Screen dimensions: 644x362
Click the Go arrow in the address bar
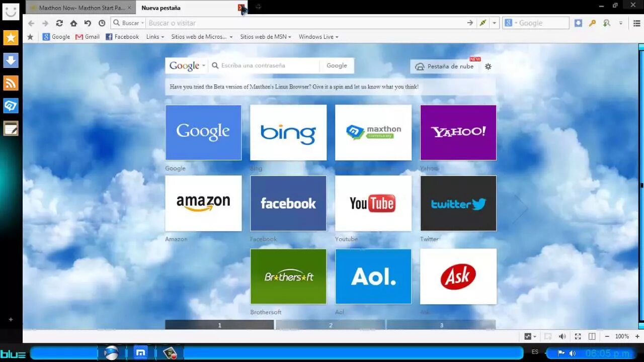[x=470, y=23]
